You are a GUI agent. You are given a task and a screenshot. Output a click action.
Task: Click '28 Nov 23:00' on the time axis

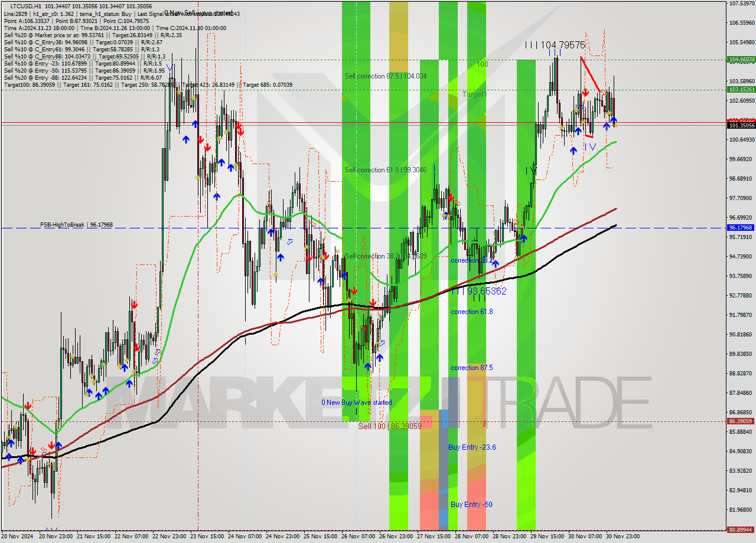[510, 537]
